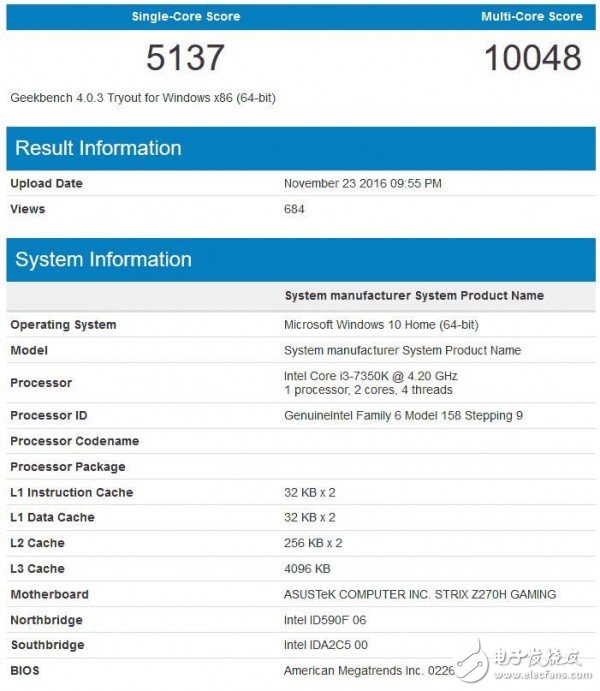Screen dimensions: 600x691
Task: Click the Single-Core Score header
Action: click(185, 17)
